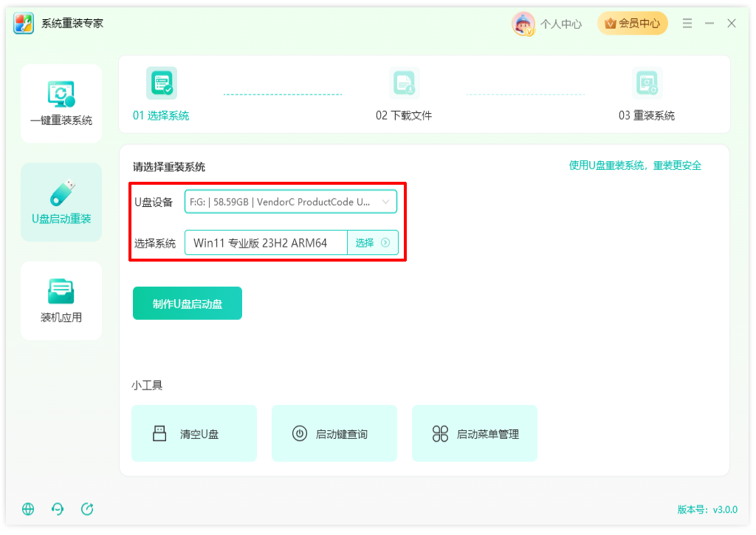Viewport: 756px width, 535px height.
Task: Open the customer support headset icon
Action: [x=58, y=509]
